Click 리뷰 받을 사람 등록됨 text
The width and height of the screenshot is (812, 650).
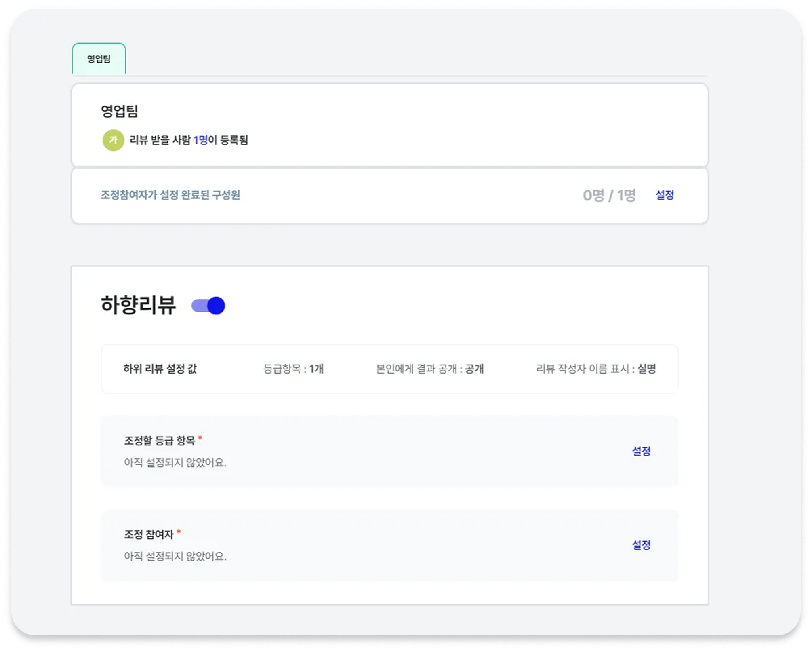pos(189,140)
